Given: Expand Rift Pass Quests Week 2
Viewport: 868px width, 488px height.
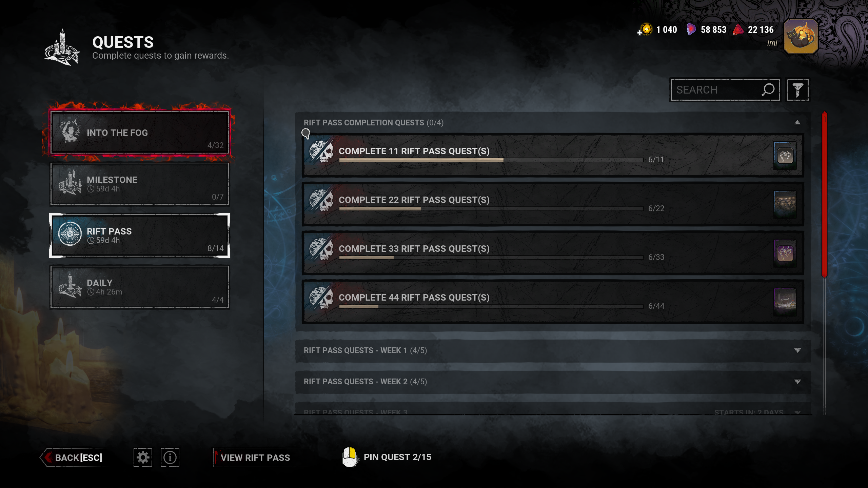Looking at the screenshot, I should (553, 382).
